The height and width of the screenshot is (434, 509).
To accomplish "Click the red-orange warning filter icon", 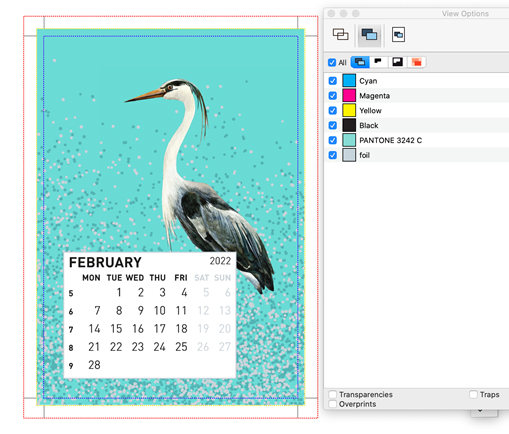I will click(x=416, y=62).
